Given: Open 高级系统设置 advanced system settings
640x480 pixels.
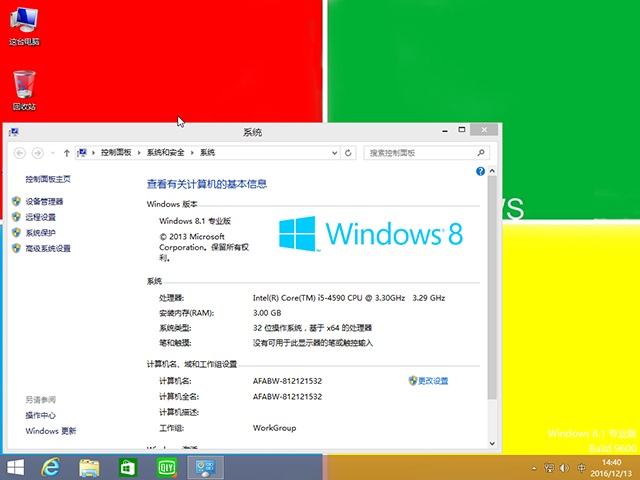Looking at the screenshot, I should pyautogui.click(x=48, y=249).
